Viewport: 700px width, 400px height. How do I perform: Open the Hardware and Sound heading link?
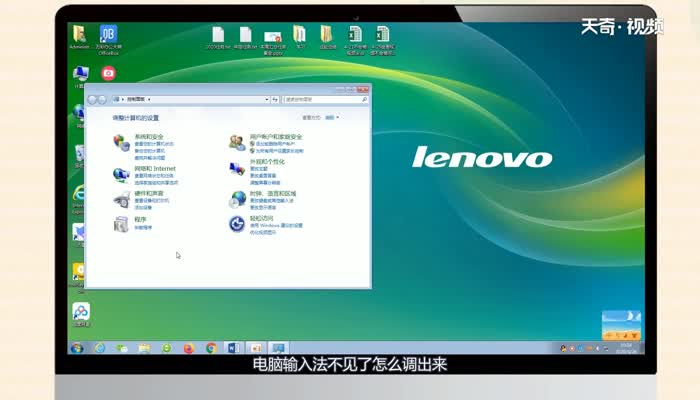point(149,193)
